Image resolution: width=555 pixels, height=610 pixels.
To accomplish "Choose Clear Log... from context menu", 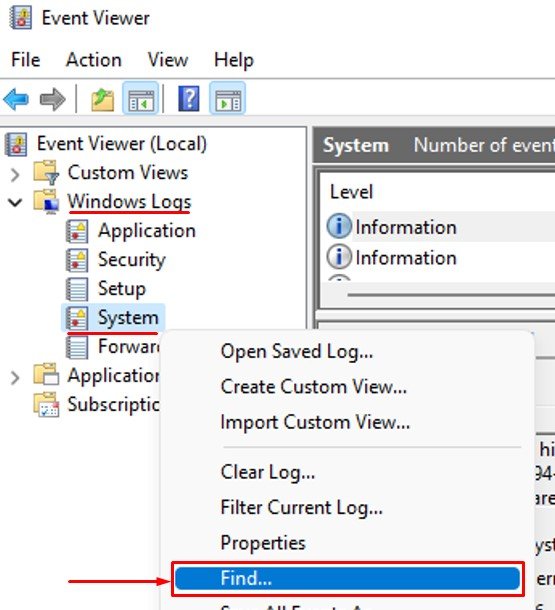I will click(x=347, y=472).
